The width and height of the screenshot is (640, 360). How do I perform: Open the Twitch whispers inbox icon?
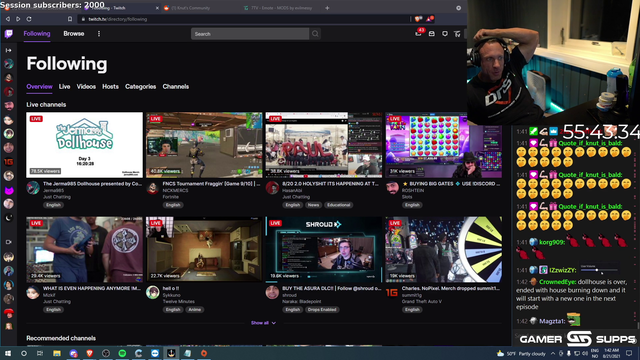click(431, 34)
